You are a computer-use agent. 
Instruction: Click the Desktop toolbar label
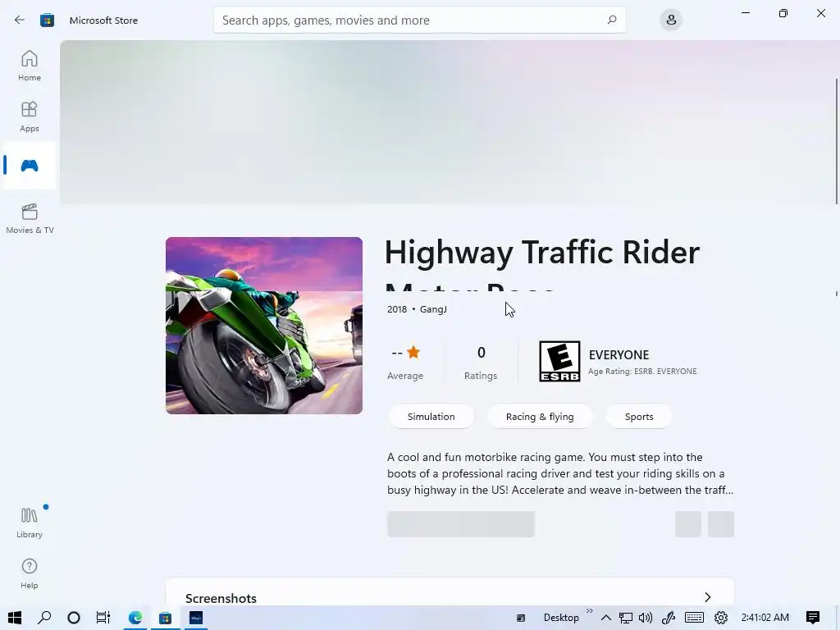click(561, 617)
